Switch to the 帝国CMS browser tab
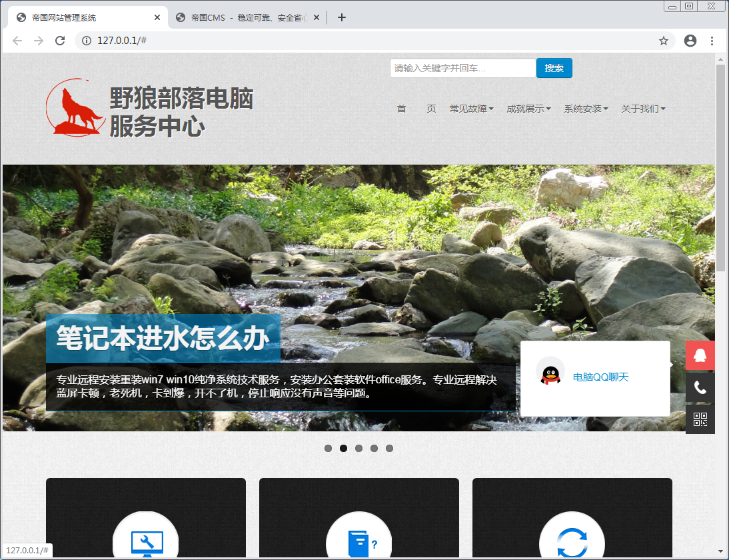 coord(247,17)
